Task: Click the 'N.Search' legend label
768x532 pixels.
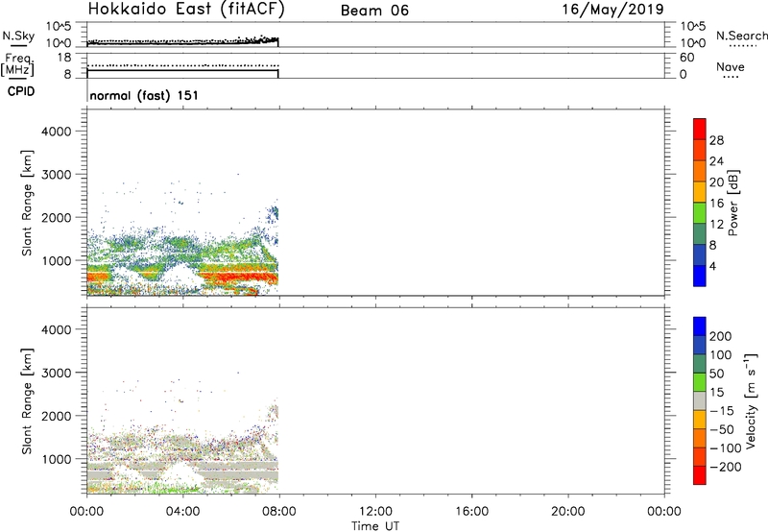Action: tap(741, 36)
